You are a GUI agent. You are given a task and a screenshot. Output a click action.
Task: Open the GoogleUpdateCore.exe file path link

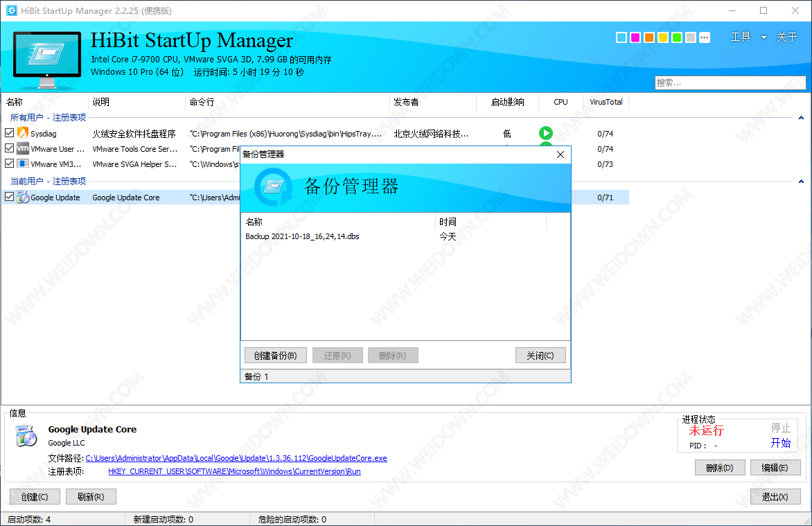(x=236, y=458)
